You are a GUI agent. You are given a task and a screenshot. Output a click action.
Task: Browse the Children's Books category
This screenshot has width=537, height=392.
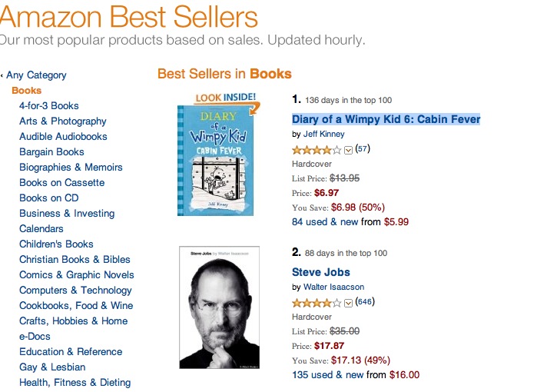tap(56, 244)
